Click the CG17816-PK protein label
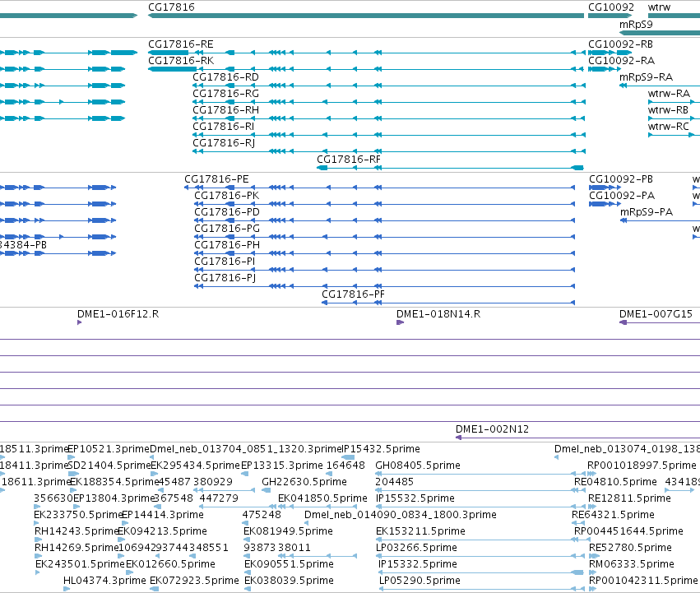The image size is (700, 593). [x=227, y=196]
